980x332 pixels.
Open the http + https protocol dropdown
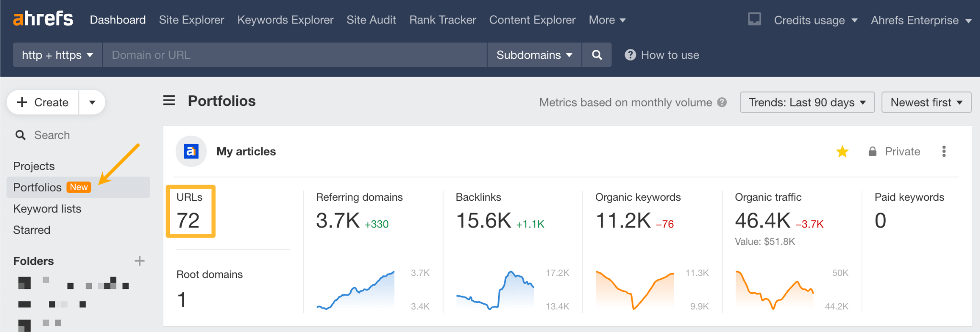[x=57, y=55]
